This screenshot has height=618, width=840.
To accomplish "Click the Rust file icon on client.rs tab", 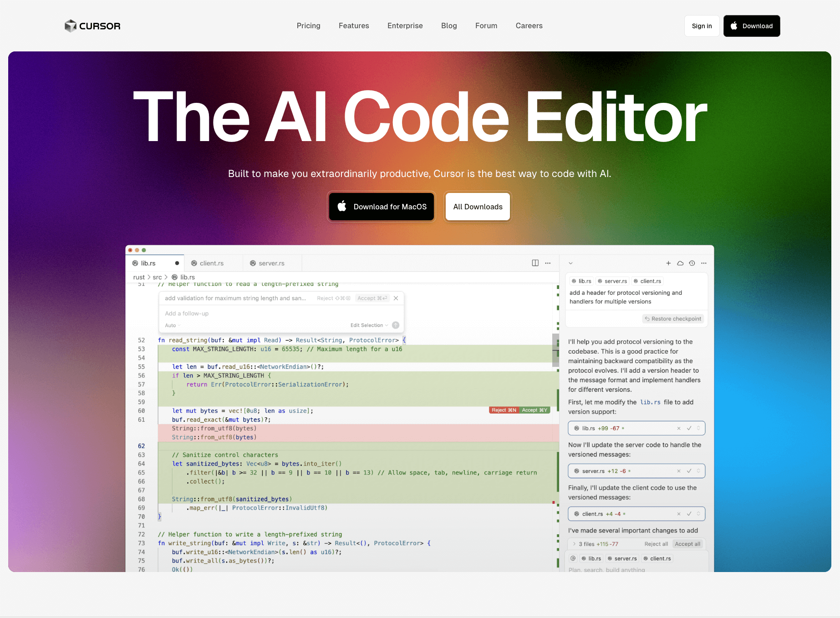I will click(x=194, y=263).
